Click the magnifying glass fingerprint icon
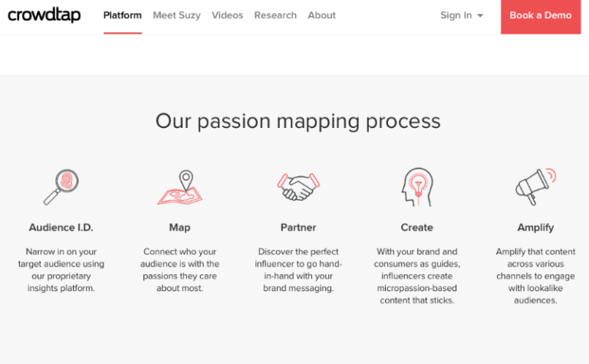The image size is (589, 364). [62, 186]
